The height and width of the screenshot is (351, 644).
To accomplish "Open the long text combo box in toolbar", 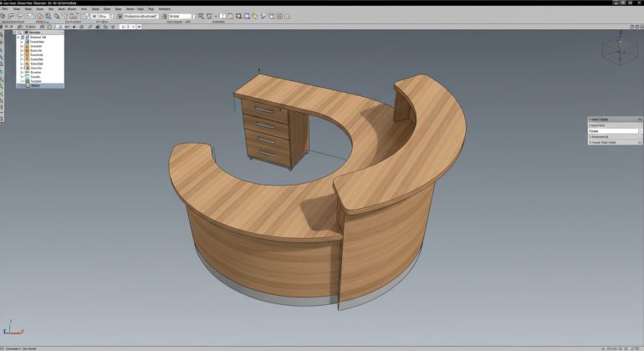I will point(141,16).
